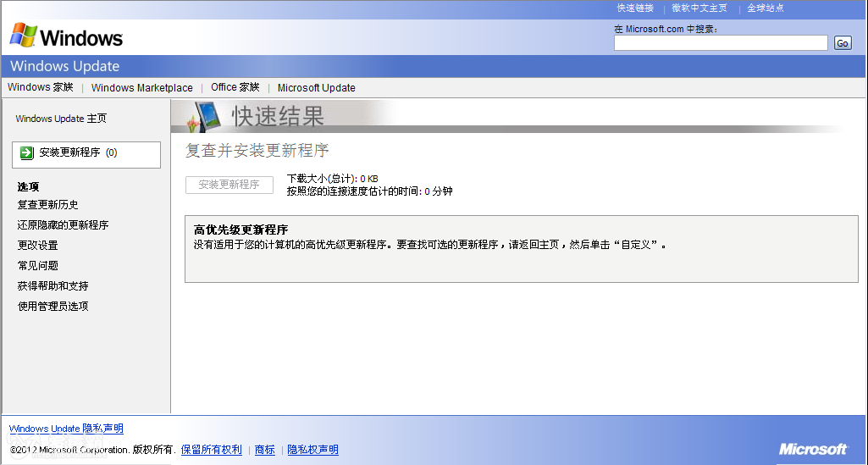This screenshot has height=465, width=868.
Task: Click the disabled 安装更新程序 button
Action: point(229,185)
